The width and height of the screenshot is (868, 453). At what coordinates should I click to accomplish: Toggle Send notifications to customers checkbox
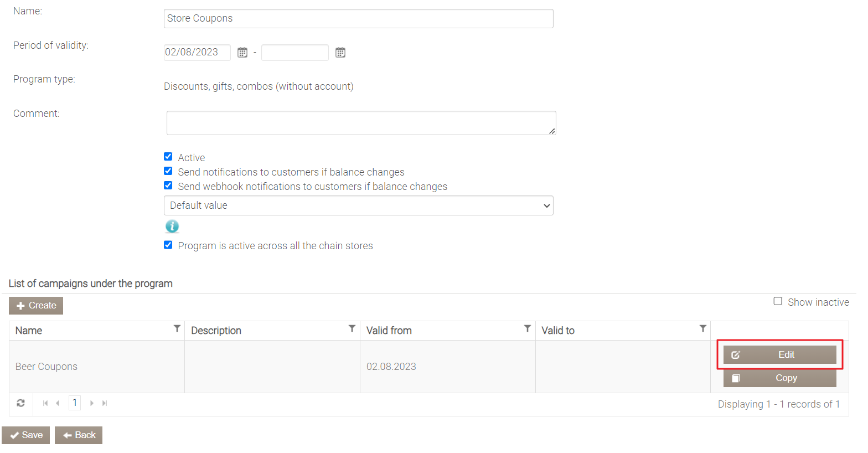[x=168, y=171]
